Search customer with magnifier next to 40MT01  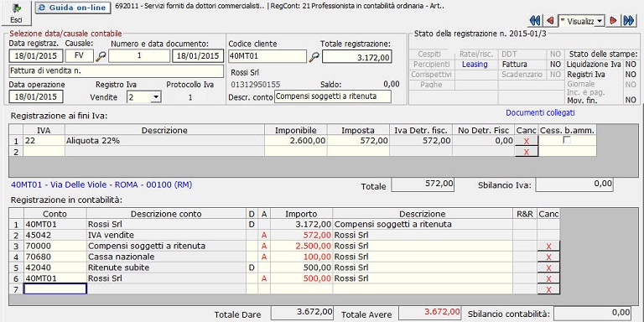pyautogui.click(x=314, y=57)
